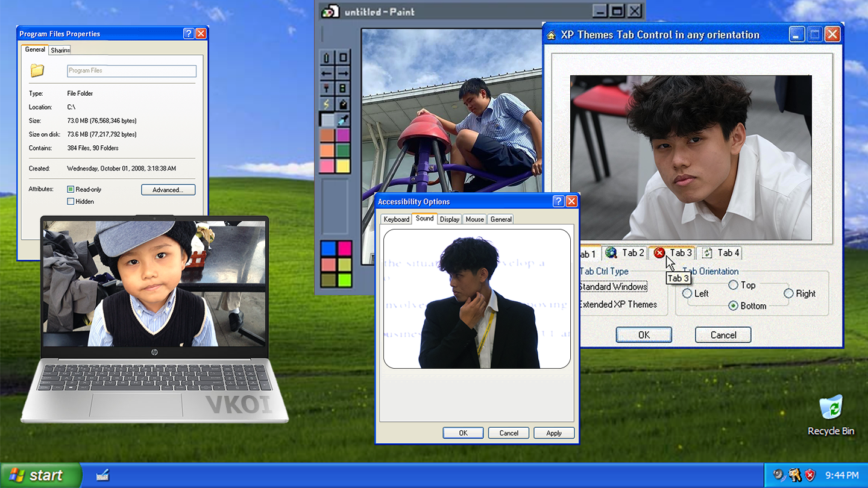Open General tab in Accessibility Options
The height and width of the screenshot is (488, 868).
(500, 219)
